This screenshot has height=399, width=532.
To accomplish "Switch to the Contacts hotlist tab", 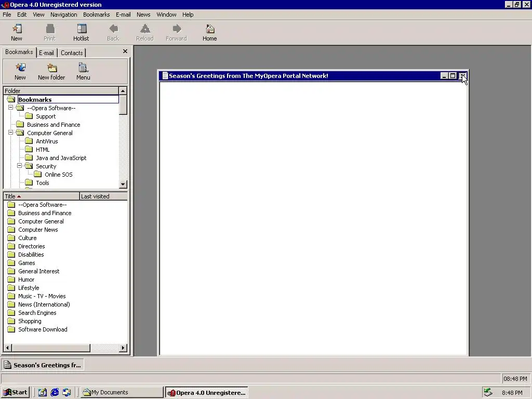I will click(x=72, y=53).
